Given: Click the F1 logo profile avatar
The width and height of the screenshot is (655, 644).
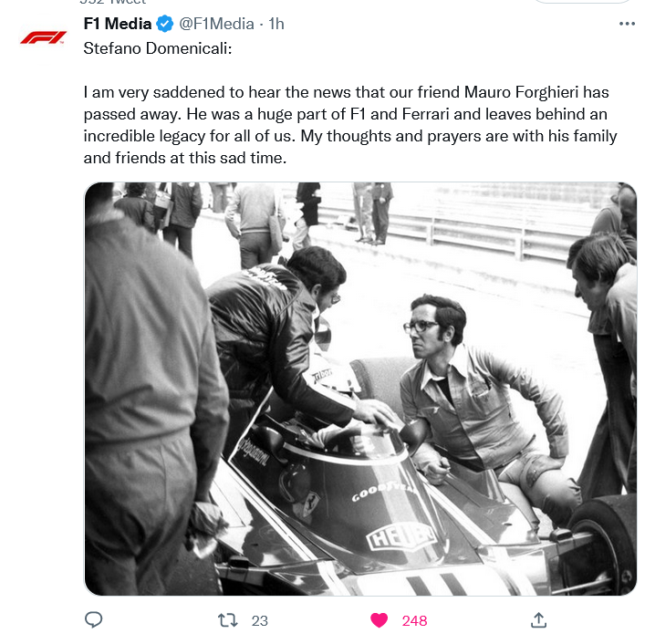Looking at the screenshot, I should click(44, 37).
